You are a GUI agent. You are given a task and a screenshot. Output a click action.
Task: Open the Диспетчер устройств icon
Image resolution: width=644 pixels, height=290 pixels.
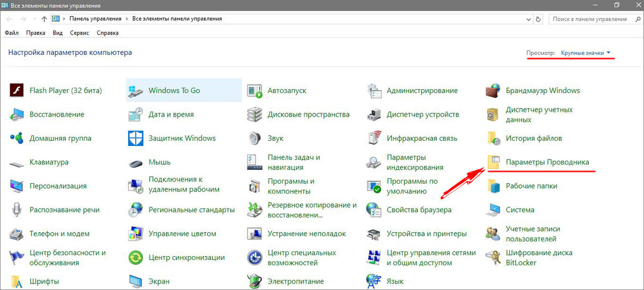coord(374,114)
